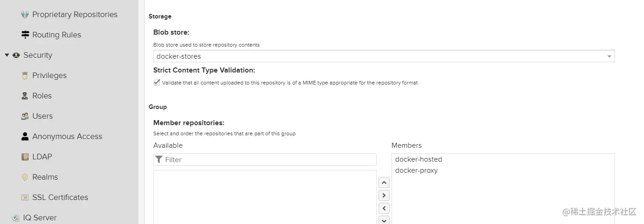Add selected repository to Members
The height and width of the screenshot is (224, 644).
(384, 195)
